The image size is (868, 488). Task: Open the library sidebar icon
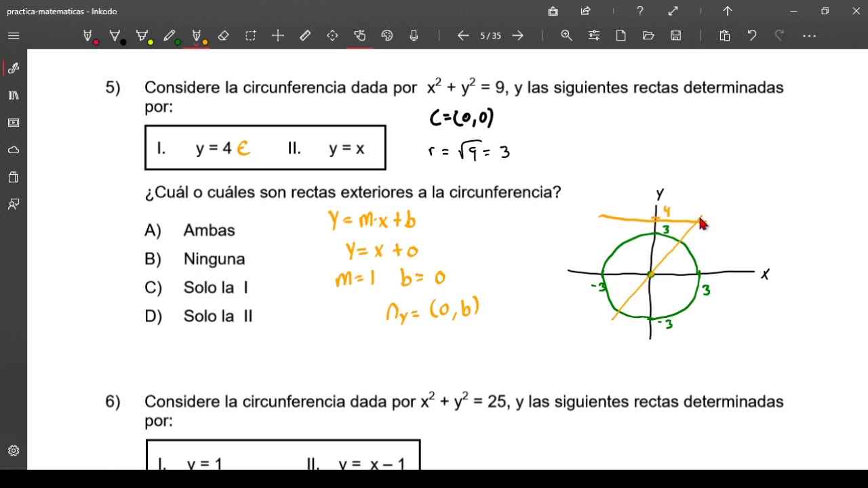tap(14, 96)
